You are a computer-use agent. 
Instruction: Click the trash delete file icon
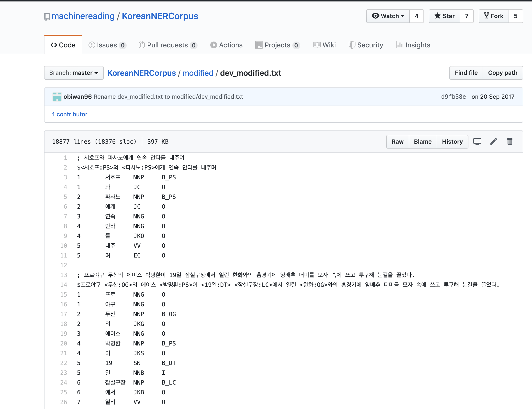click(510, 141)
